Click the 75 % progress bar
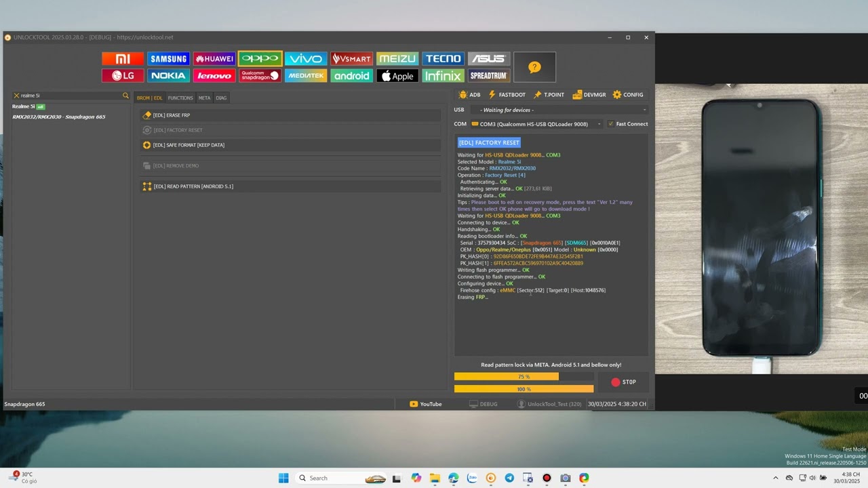 pos(524,377)
